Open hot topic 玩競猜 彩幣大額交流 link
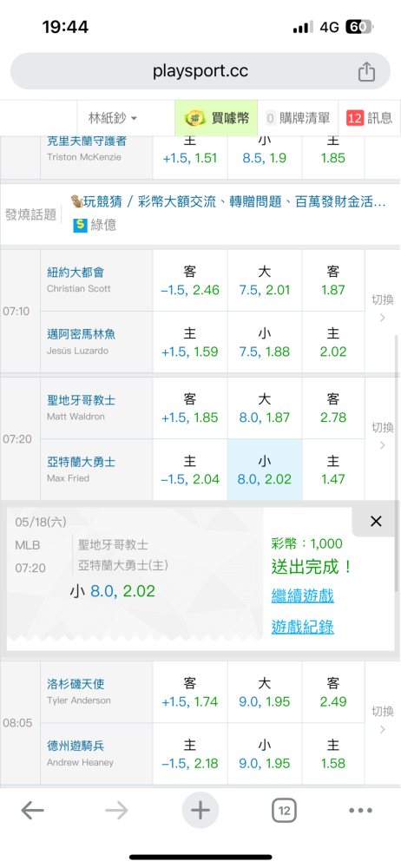This screenshot has height=868, width=401. pos(227,202)
